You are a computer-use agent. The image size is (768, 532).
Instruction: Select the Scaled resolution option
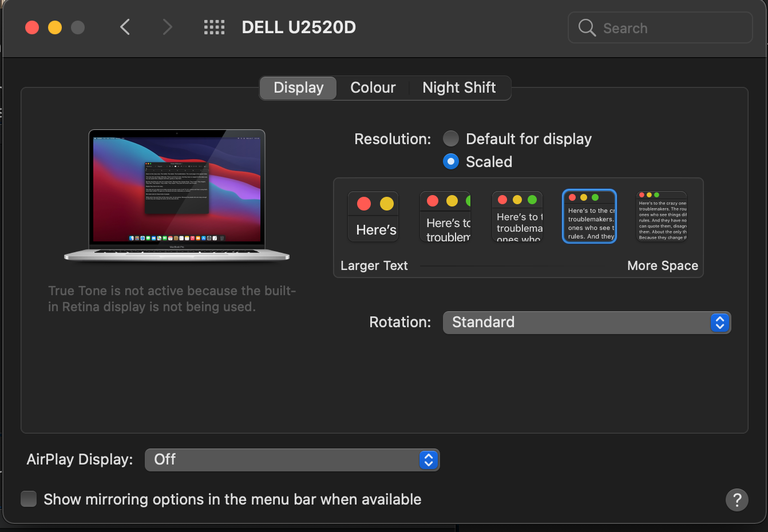tap(451, 161)
